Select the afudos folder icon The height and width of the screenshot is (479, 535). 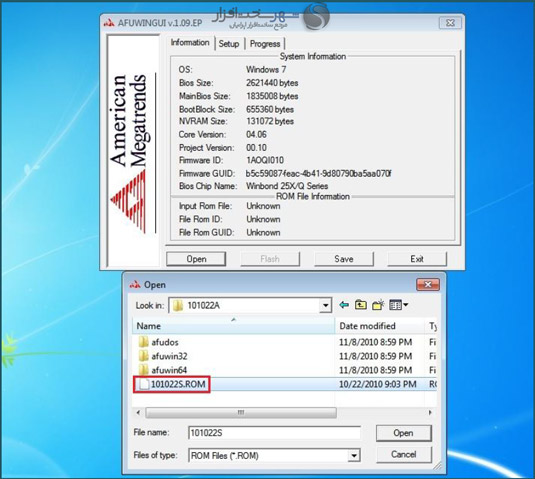pyautogui.click(x=144, y=342)
